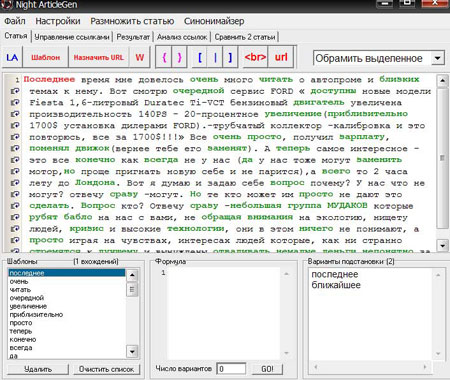Click the Шаблоны list scrollbar's down arrow
450x380 pixels.
(x=132, y=351)
